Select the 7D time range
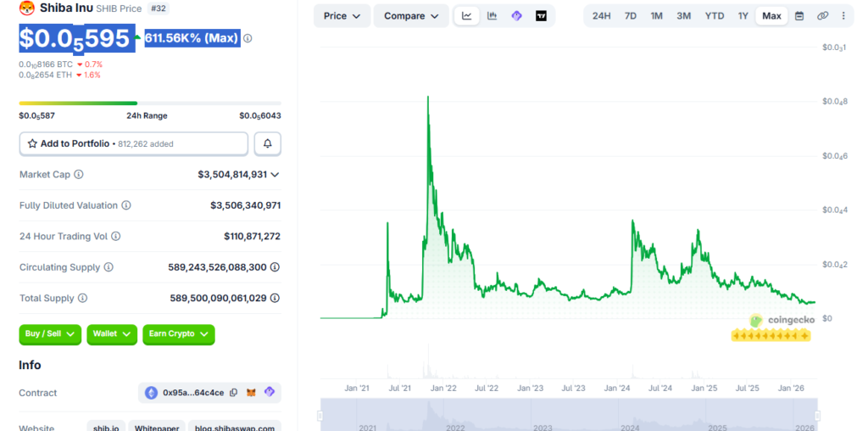 pyautogui.click(x=631, y=16)
